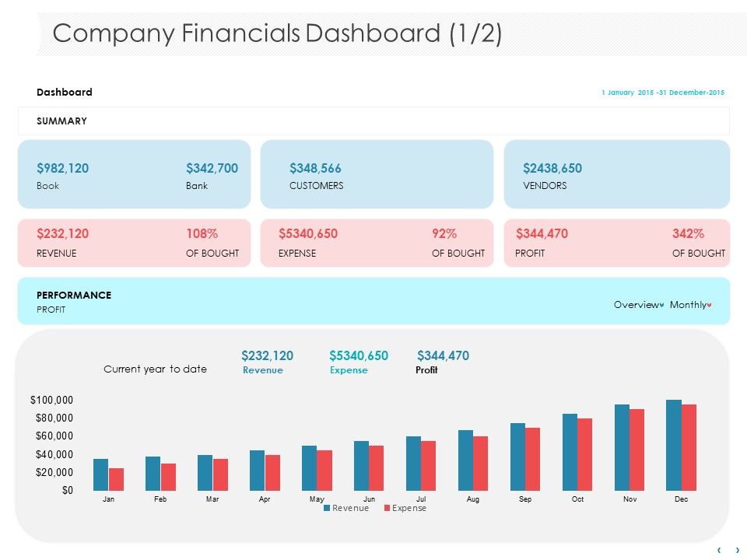
Task: Click the Jun revenue bar
Action: coord(361,466)
